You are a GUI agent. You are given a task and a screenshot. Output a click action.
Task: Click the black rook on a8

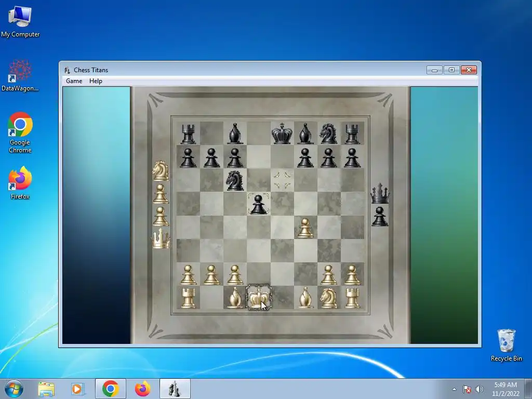coord(188,134)
